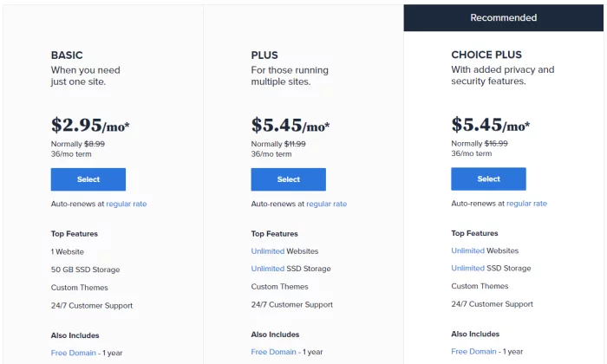The image size is (607, 364).
Task: Click the CHOICE PLUS plan heading
Action: pyautogui.click(x=486, y=55)
